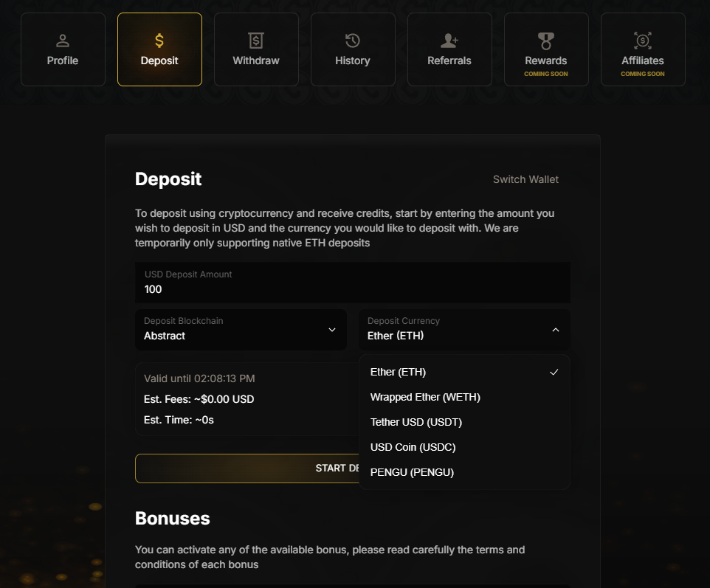Image resolution: width=710 pixels, height=588 pixels.
Task: Click the Withdraw receipt icon
Action: 256,41
